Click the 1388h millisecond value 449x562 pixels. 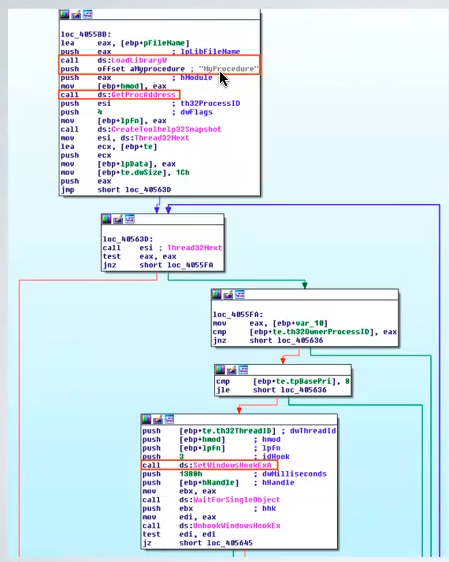[191, 474]
